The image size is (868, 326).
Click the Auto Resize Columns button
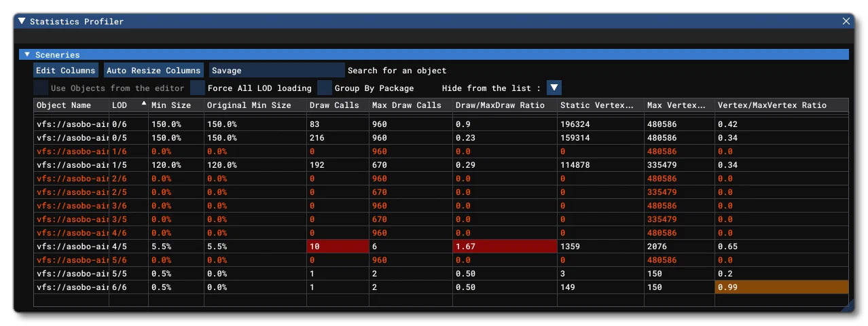(153, 70)
